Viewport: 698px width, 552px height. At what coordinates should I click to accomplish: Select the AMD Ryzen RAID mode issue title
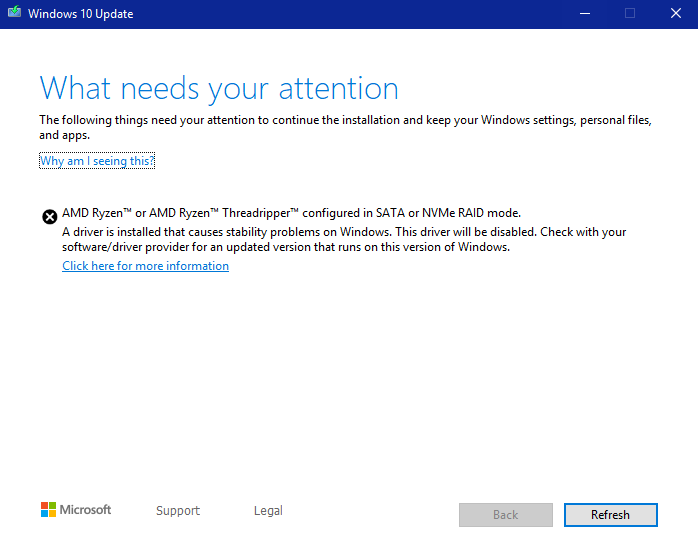tap(291, 213)
